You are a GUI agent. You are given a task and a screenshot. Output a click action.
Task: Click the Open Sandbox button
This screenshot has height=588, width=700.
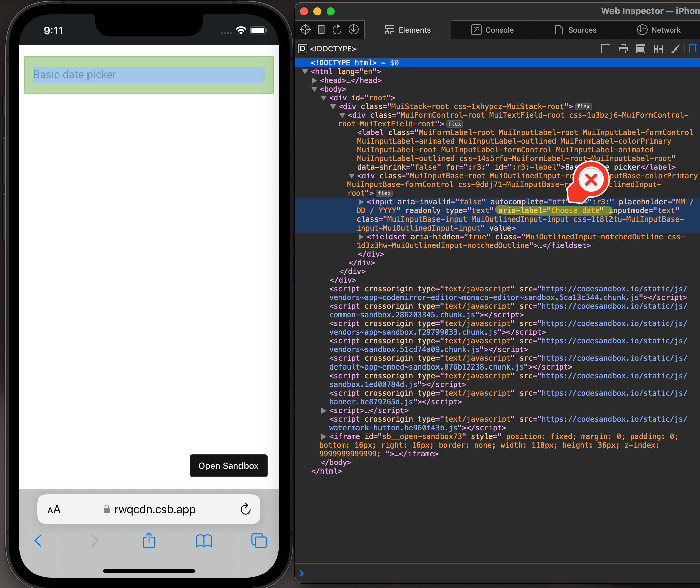click(228, 466)
